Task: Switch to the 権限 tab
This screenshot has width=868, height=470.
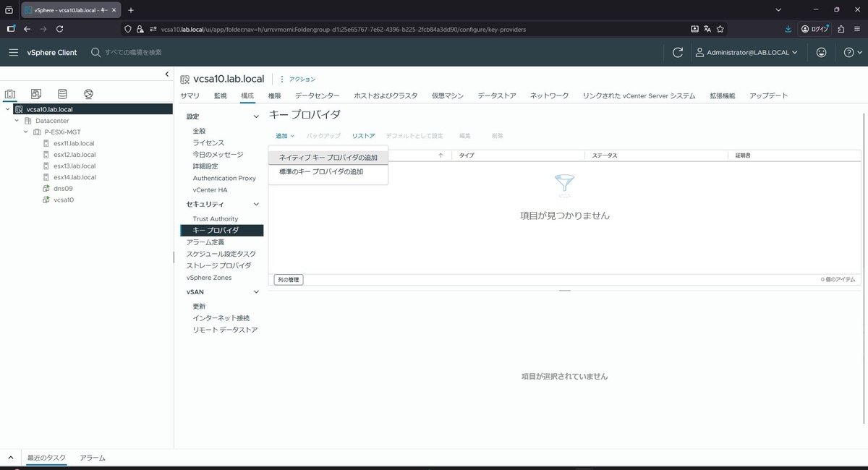Action: [275, 95]
